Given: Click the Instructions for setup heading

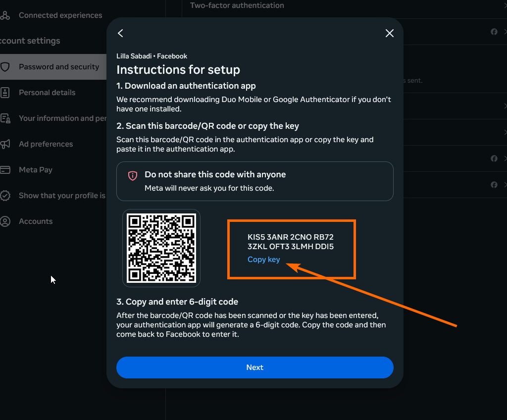Looking at the screenshot, I should click(178, 69).
